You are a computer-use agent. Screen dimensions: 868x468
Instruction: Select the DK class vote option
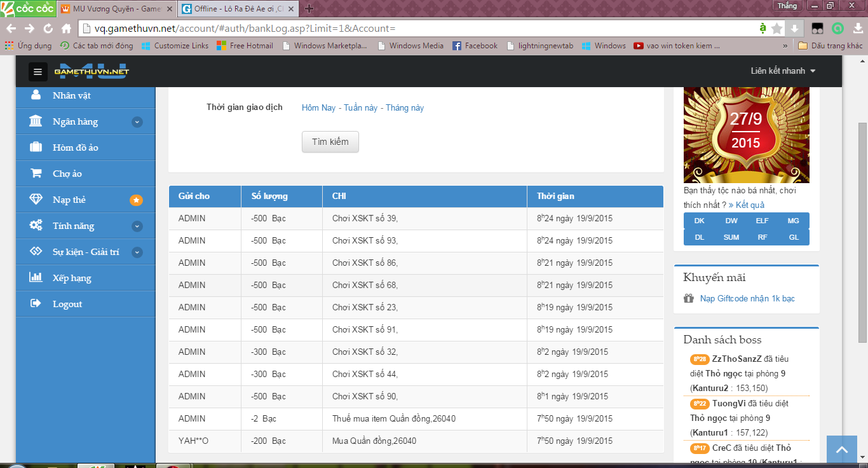tap(699, 221)
